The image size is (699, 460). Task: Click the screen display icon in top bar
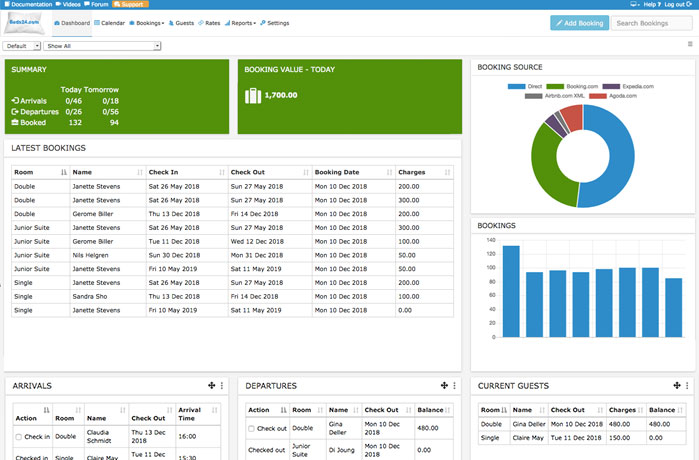pyautogui.click(x=635, y=4)
